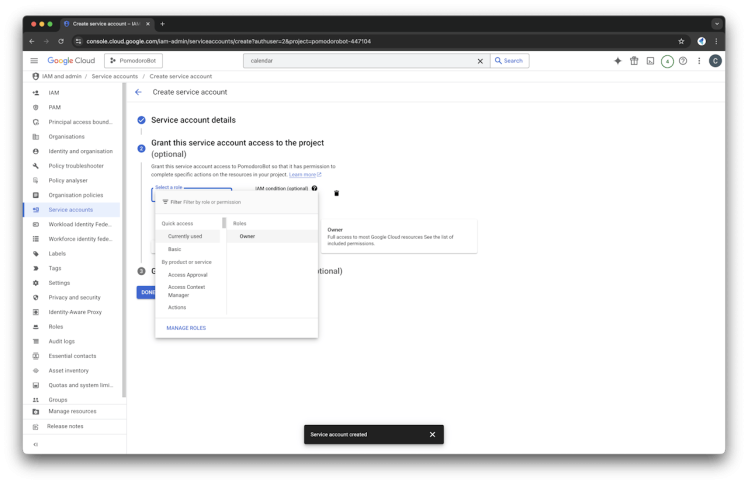The width and height of the screenshot is (748, 484).
Task: Click the IAM condition help icon
Action: coord(314,188)
